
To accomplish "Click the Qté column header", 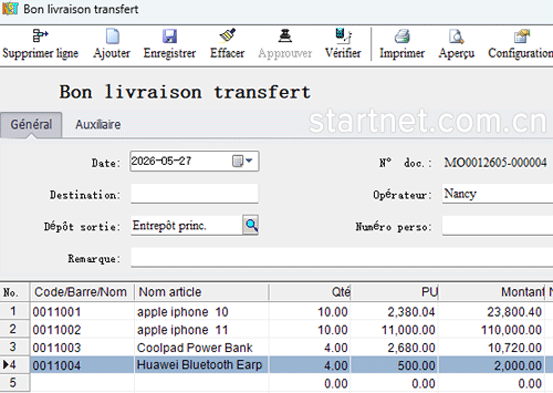I will (310, 292).
